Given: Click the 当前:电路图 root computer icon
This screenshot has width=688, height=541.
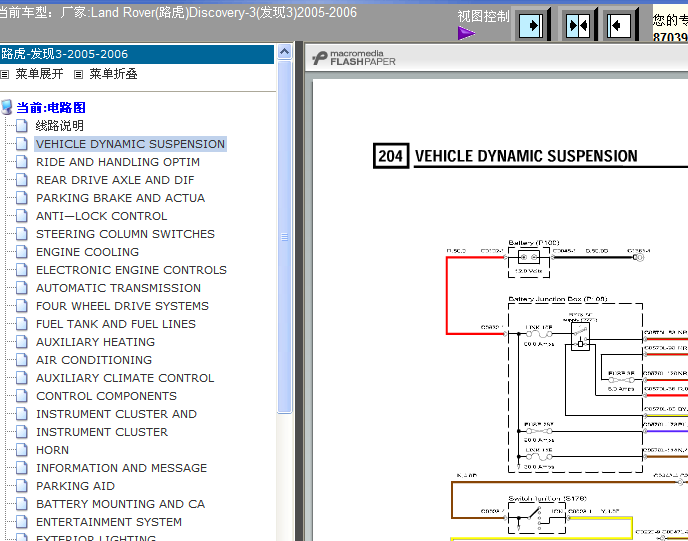Looking at the screenshot, I should click(x=7, y=107).
